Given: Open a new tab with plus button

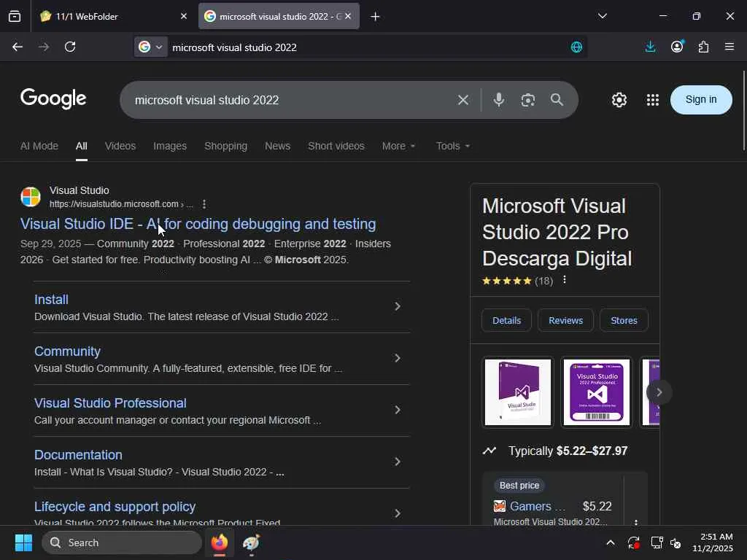Looking at the screenshot, I should pyautogui.click(x=376, y=17).
